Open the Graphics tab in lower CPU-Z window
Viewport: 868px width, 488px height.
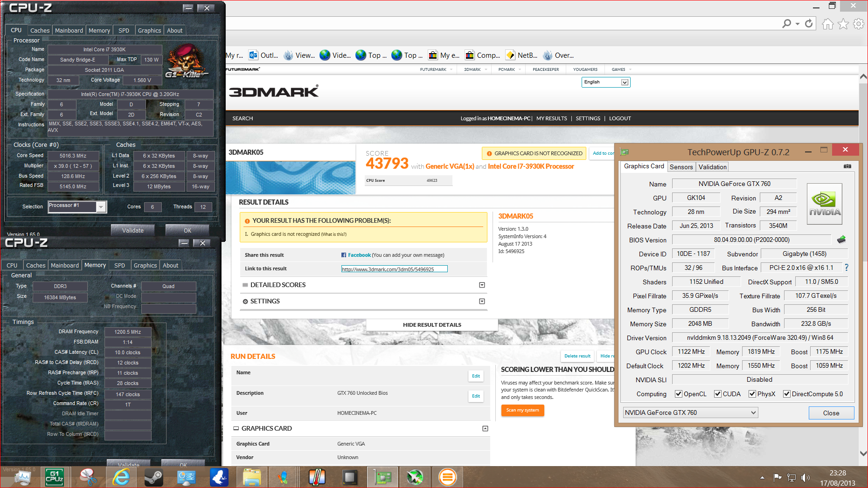[x=145, y=265]
